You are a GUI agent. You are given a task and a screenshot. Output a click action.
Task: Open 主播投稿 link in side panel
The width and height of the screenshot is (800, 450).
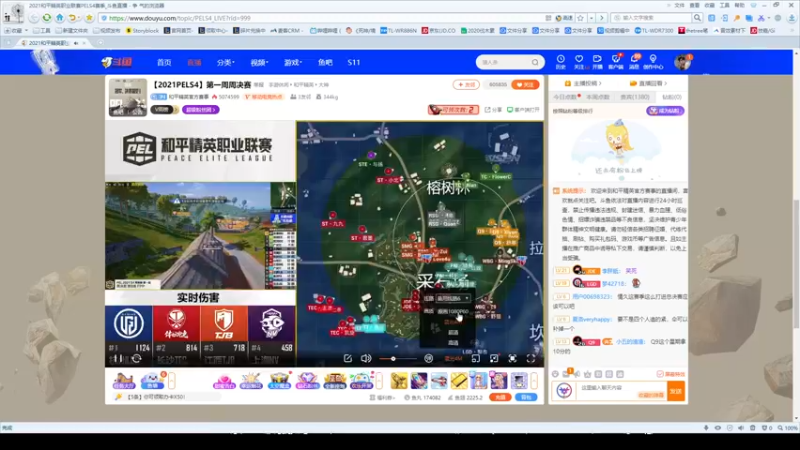[x=583, y=83]
